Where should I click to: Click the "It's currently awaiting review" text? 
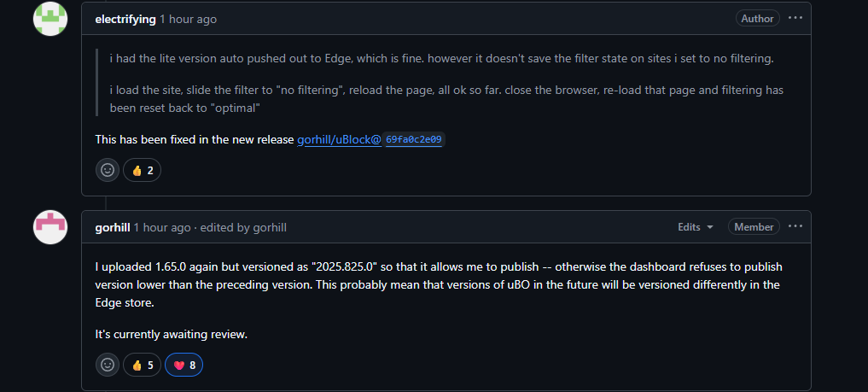[x=172, y=334]
